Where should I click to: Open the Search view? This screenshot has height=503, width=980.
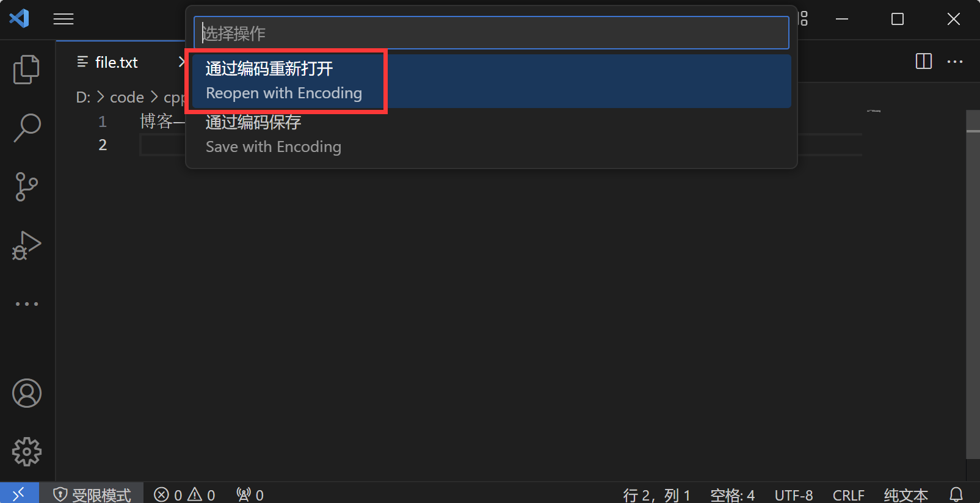point(26,128)
